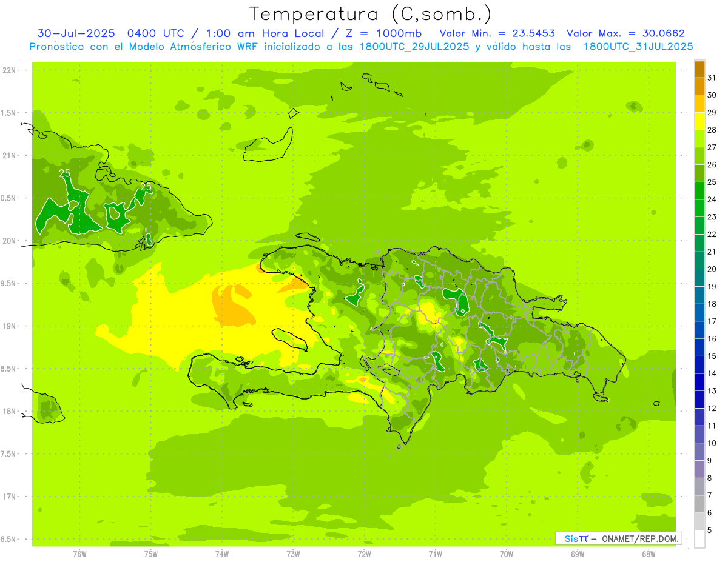Click the '20N' latitude label
Image resolution: width=728 pixels, height=562 pixels.
[8, 241]
